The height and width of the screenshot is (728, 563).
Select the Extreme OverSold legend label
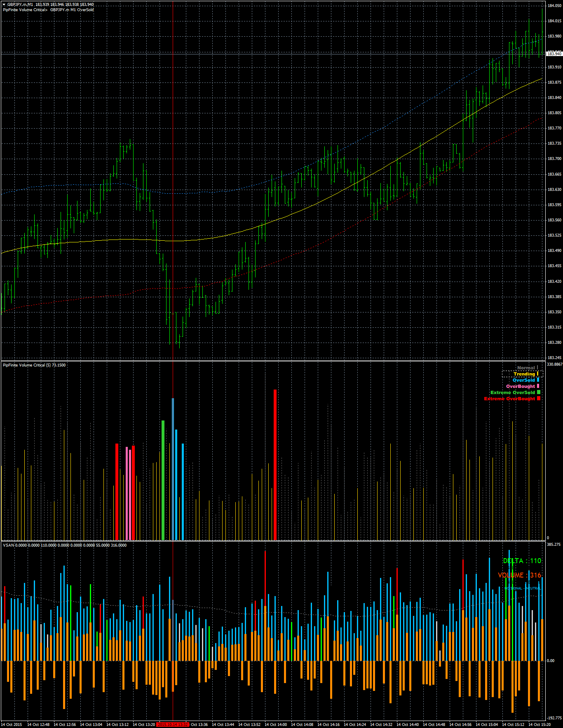point(513,392)
